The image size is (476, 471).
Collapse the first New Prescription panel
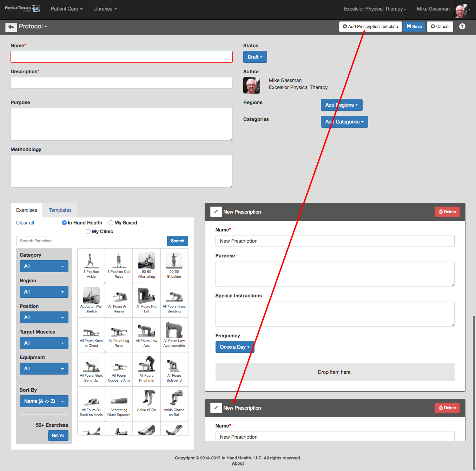tap(216, 212)
